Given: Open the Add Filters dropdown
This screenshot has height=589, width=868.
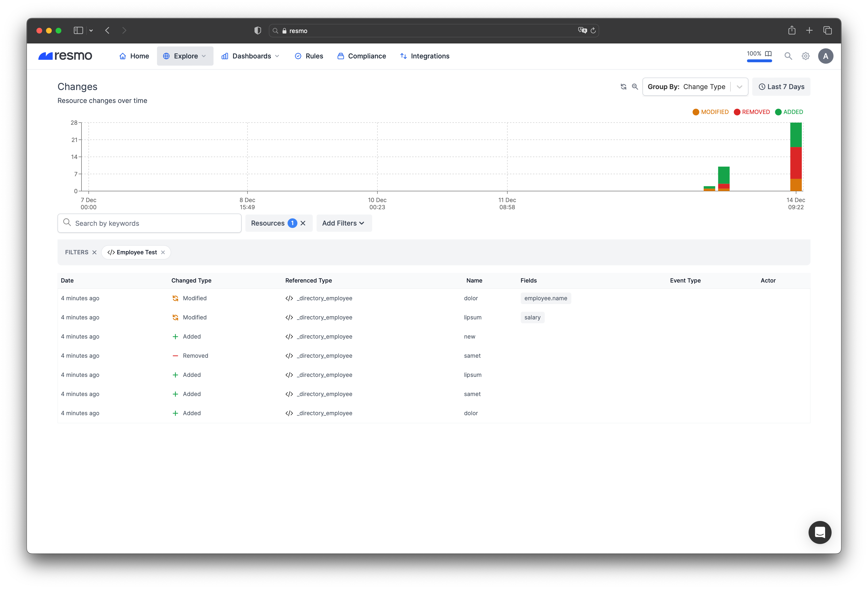Looking at the screenshot, I should 344,223.
